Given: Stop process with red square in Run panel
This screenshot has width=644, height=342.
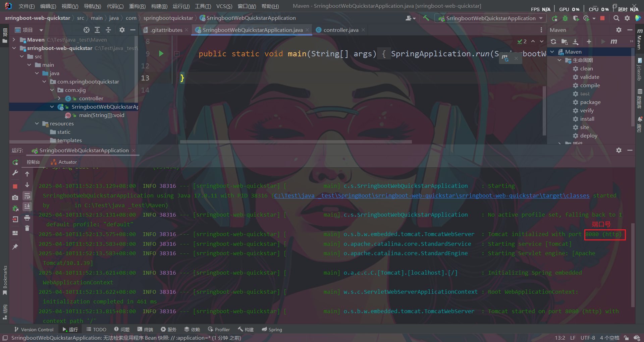Looking at the screenshot, I should pos(15,186).
